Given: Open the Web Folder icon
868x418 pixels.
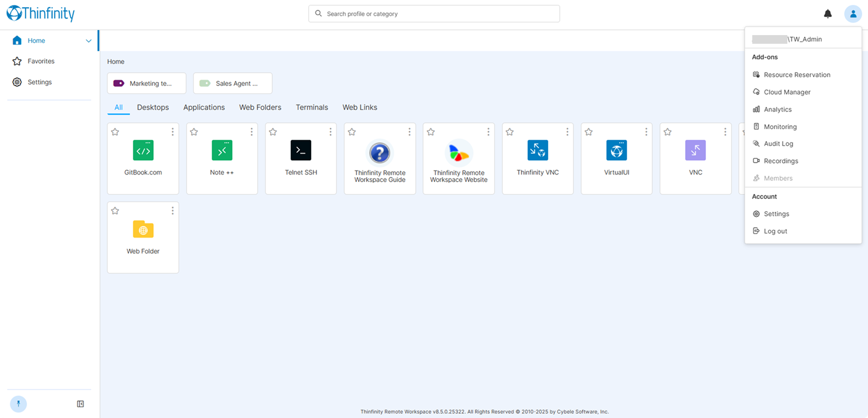Looking at the screenshot, I should pos(143,229).
